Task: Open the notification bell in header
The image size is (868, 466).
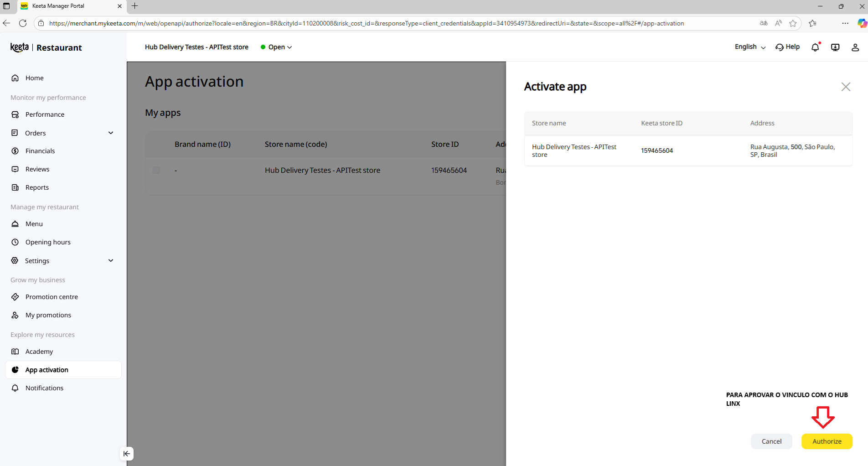Action: [815, 47]
